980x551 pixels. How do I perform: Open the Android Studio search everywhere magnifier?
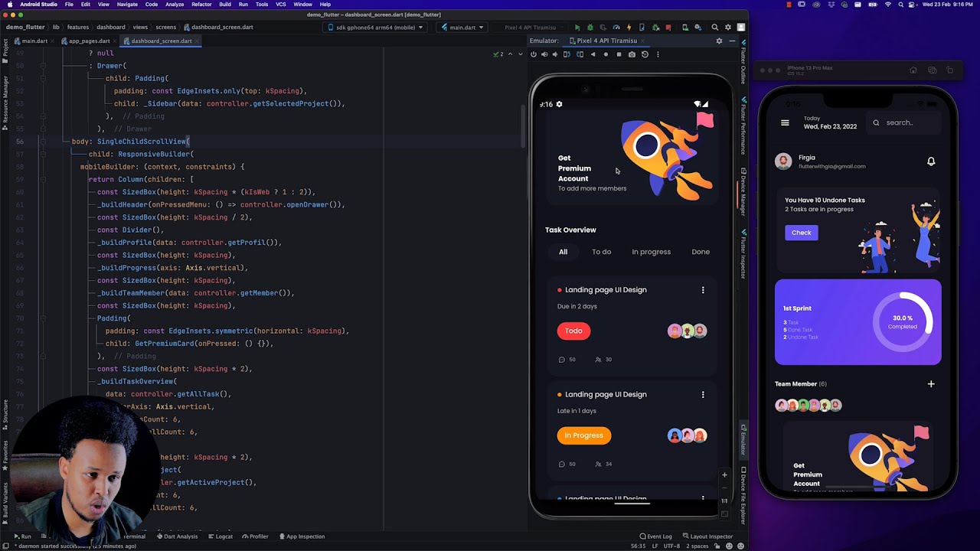pyautogui.click(x=714, y=28)
